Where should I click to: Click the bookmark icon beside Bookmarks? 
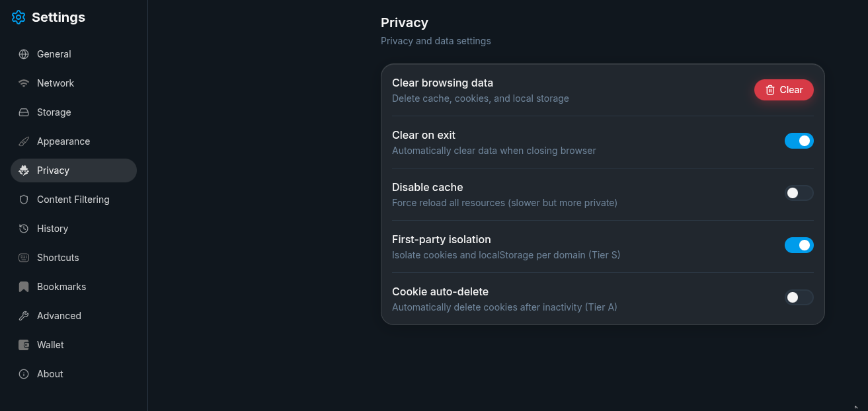click(x=24, y=287)
